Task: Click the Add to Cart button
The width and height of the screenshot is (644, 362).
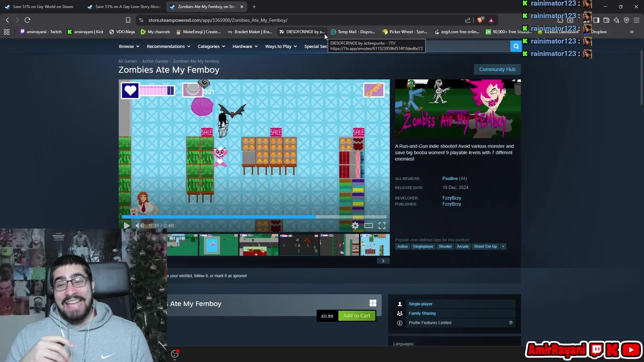Action: pyautogui.click(x=357, y=316)
